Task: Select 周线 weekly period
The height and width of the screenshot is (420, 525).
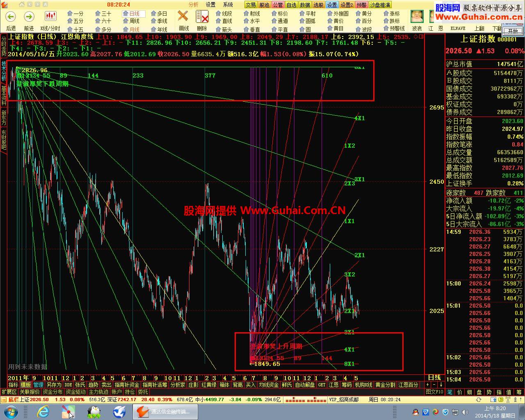Action: (131, 21)
